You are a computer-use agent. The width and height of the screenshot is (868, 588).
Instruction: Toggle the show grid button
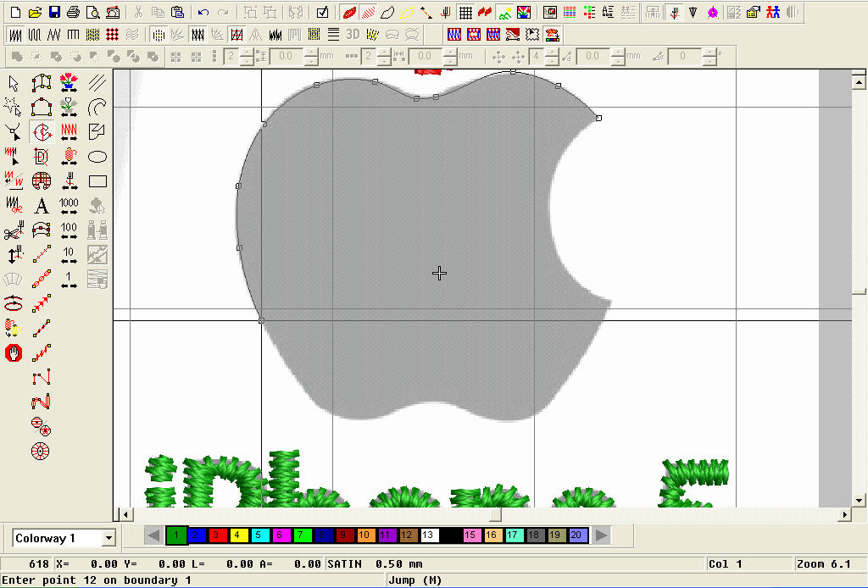(465, 12)
